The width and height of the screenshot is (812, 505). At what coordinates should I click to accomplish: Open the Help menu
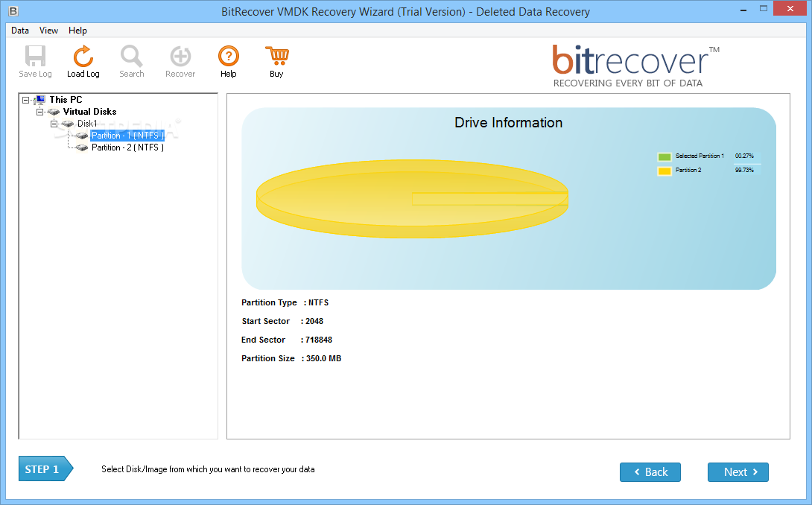pyautogui.click(x=77, y=31)
